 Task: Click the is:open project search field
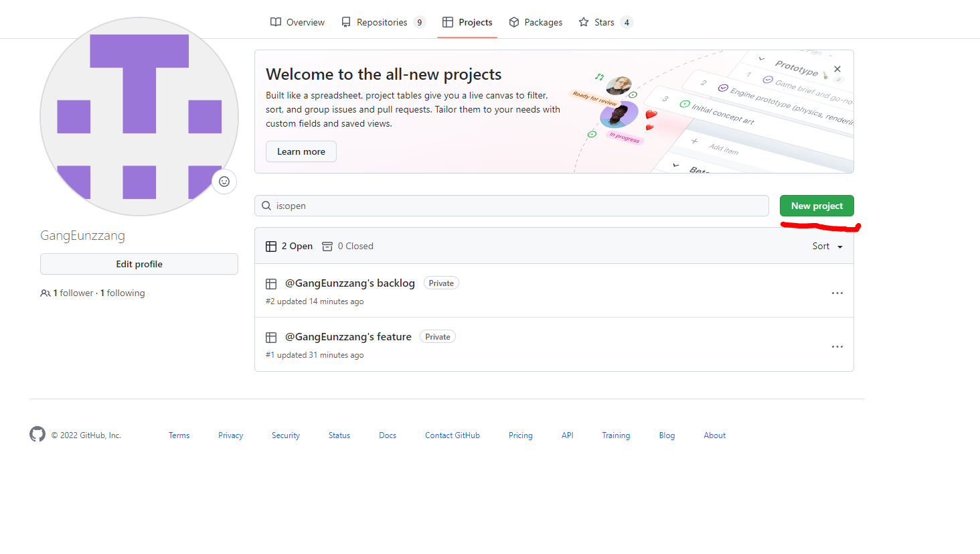coord(511,206)
